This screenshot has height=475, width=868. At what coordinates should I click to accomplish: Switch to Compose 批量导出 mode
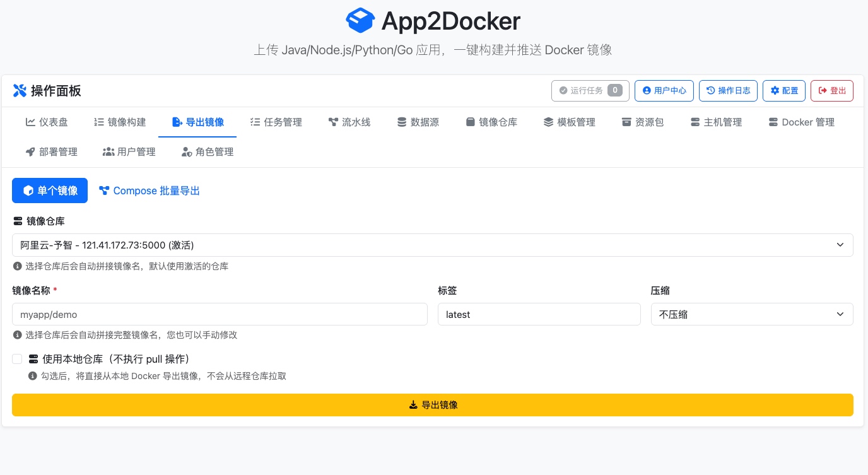[150, 191]
